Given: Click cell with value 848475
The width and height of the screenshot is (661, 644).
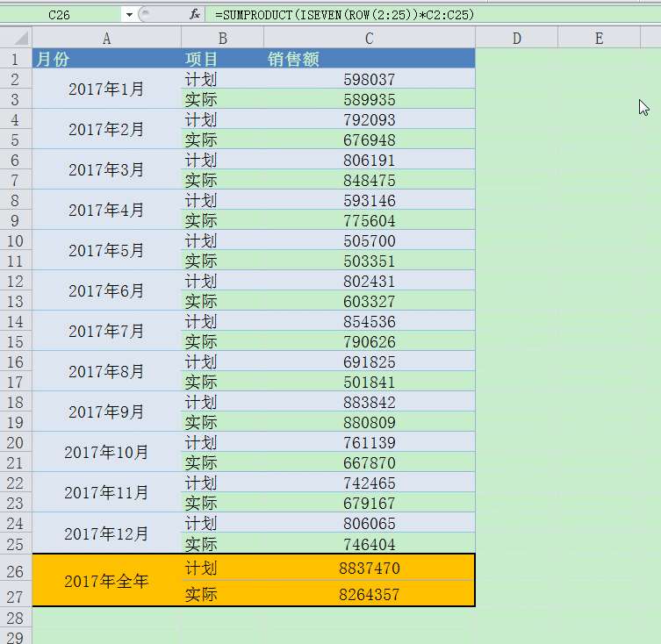Looking at the screenshot, I should [x=370, y=180].
